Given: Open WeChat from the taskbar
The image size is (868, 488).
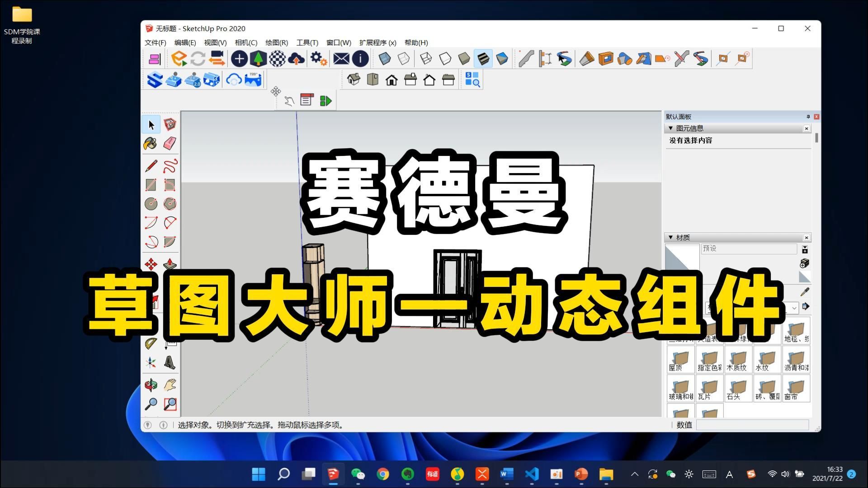Looking at the screenshot, I should [358, 474].
